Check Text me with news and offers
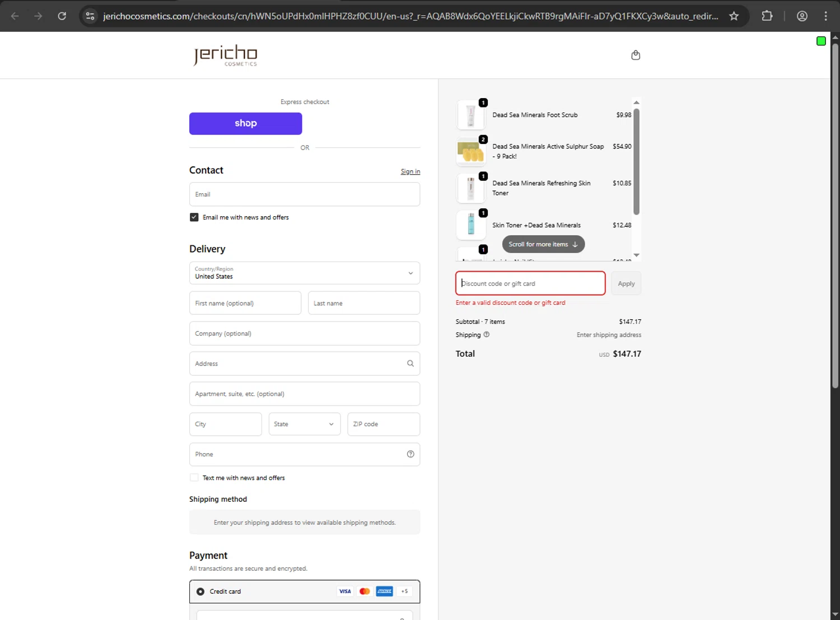840x620 pixels. (x=194, y=478)
